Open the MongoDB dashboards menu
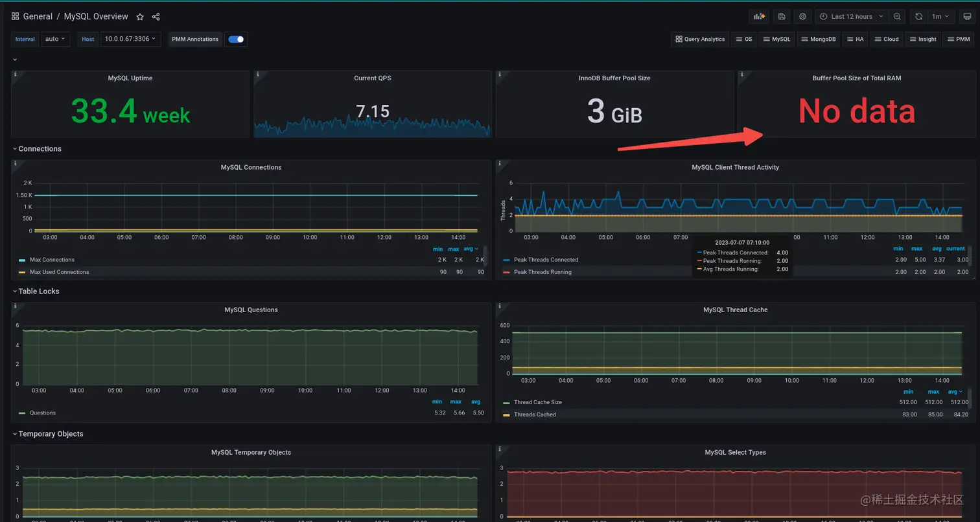 tap(817, 39)
